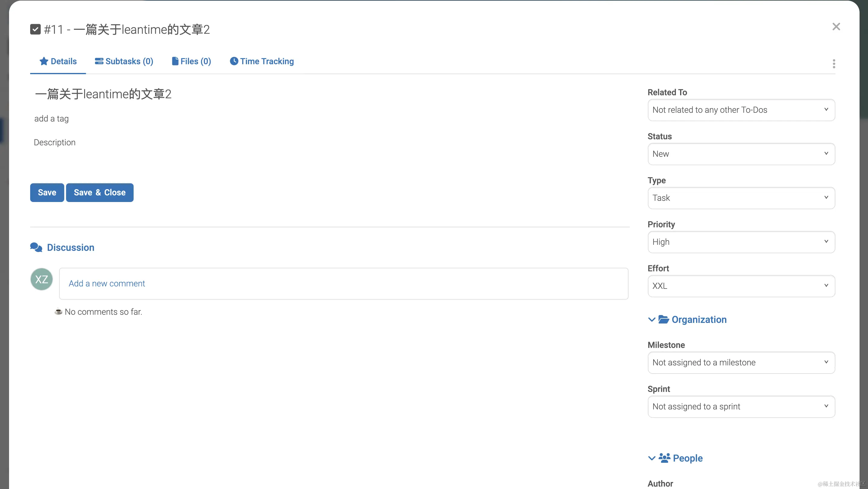868x489 pixels.
Task: Switch to the Details tab
Action: (58, 61)
